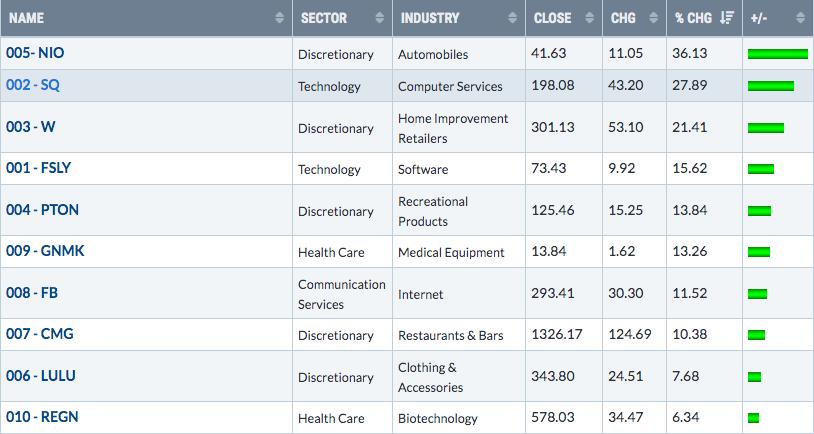Click SECTOR column sort arrows icon
This screenshot has width=814, height=434.
pos(379,18)
